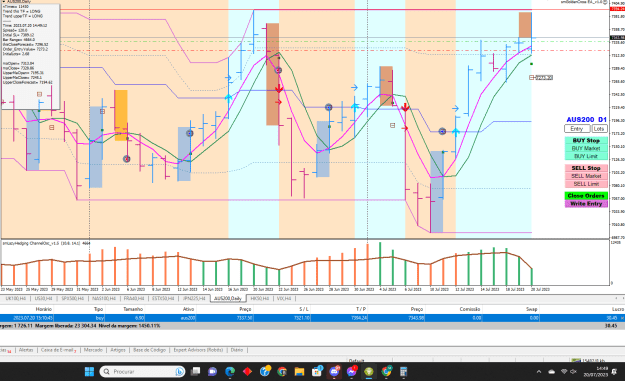Open the clock showing 20/07/2023
625x381 pixels.
[596, 371]
